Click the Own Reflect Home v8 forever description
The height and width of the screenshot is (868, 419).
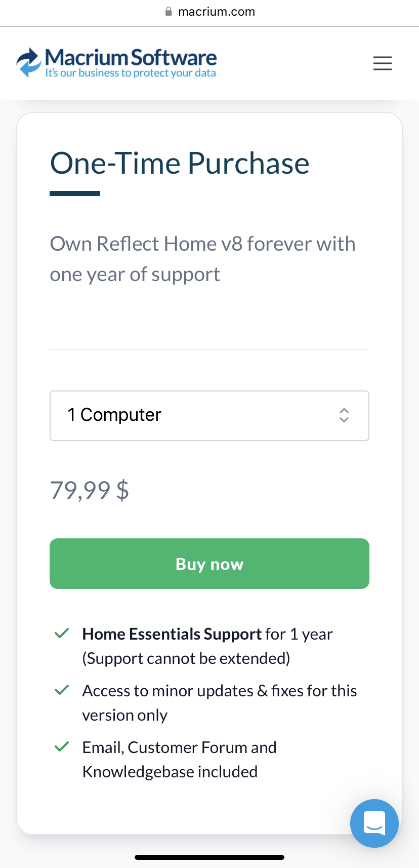click(x=202, y=259)
